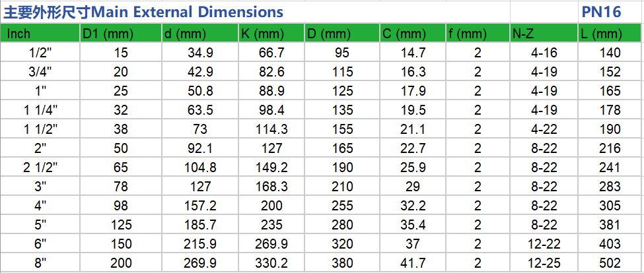This screenshot has height=273, width=644.
Task: Select the 6" size cell
Action: (x=39, y=244)
